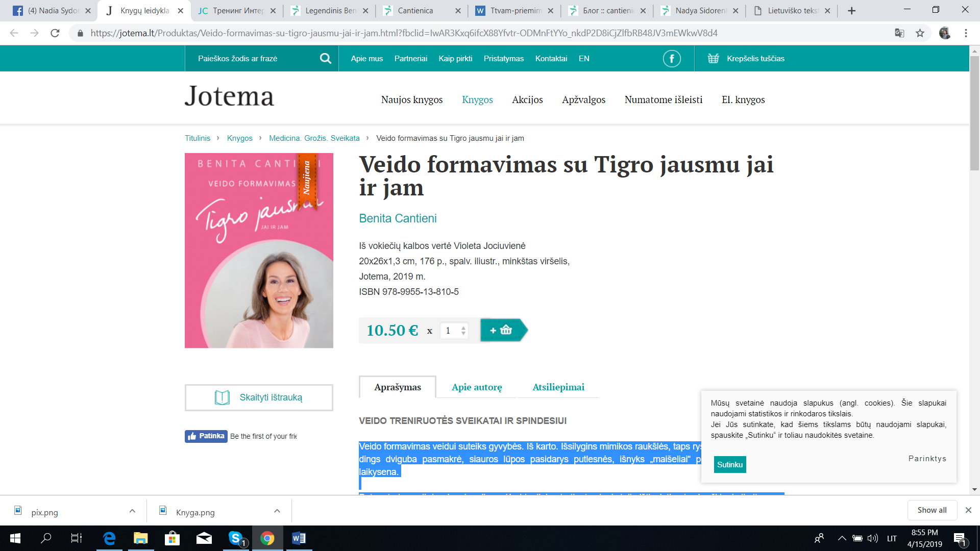Click the Show all downloads button
The height and width of the screenshot is (551, 980).
(932, 510)
